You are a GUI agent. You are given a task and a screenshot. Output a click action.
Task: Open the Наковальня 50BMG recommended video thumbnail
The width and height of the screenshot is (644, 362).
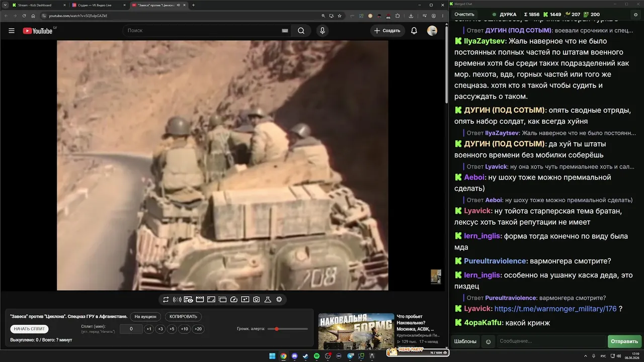point(356,331)
